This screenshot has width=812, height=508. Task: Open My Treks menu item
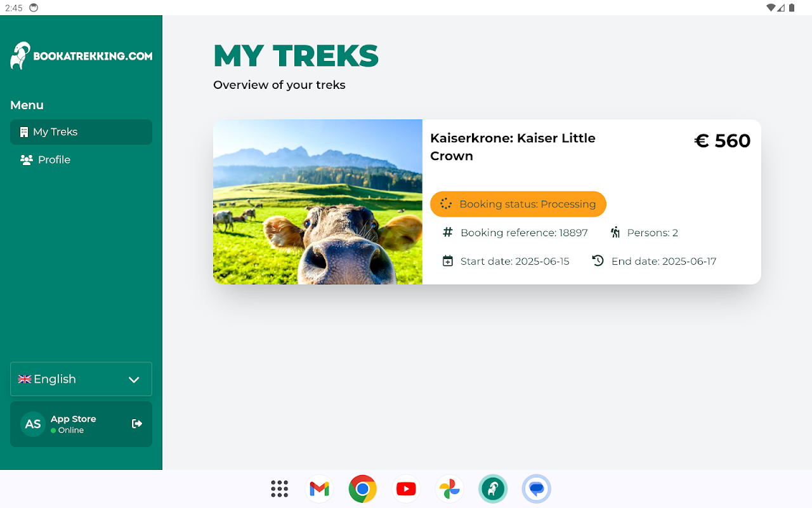pos(81,132)
